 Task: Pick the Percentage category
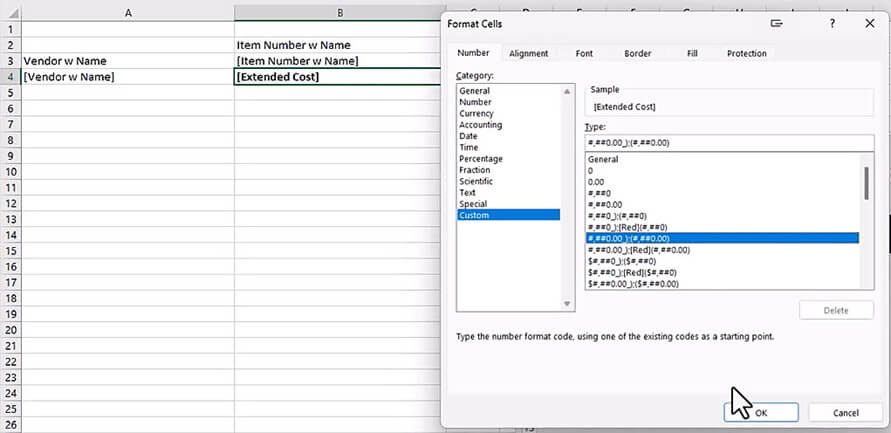coord(480,159)
